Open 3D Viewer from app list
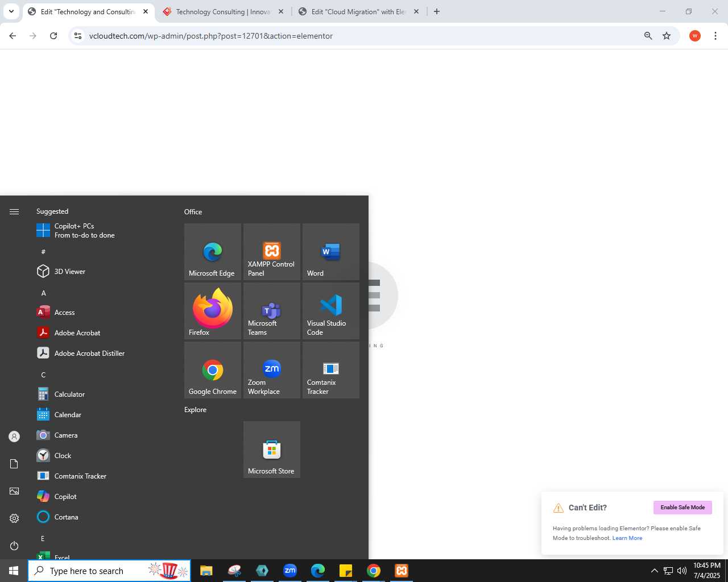 [x=102, y=272]
